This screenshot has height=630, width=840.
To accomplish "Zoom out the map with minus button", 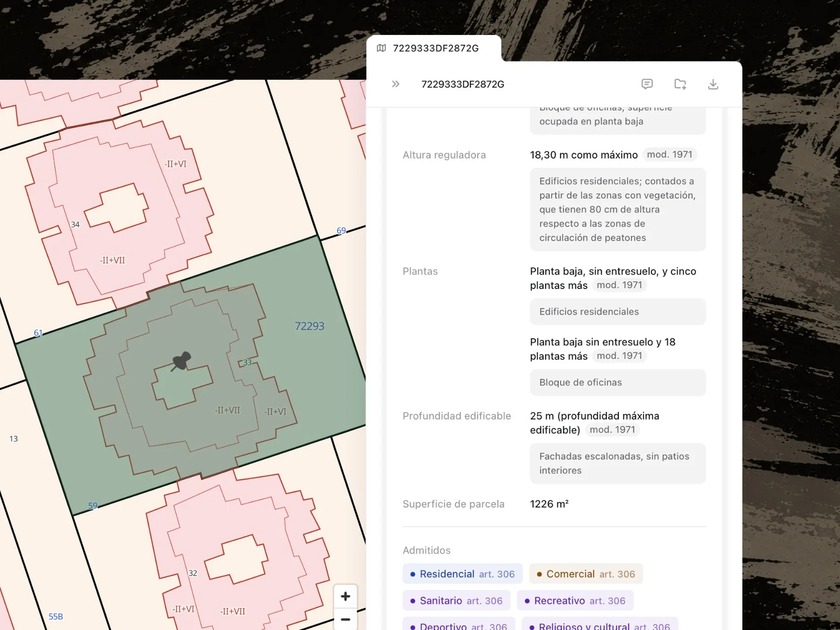I will click(x=345, y=619).
